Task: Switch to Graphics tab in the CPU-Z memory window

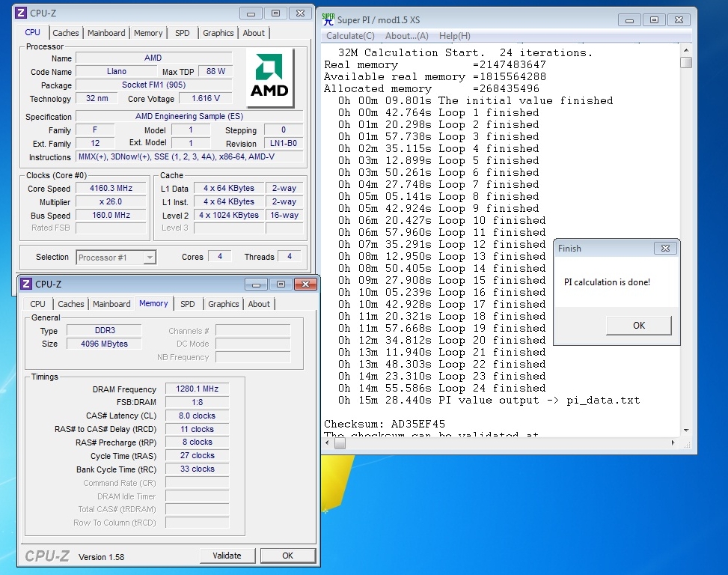Action: (223, 304)
